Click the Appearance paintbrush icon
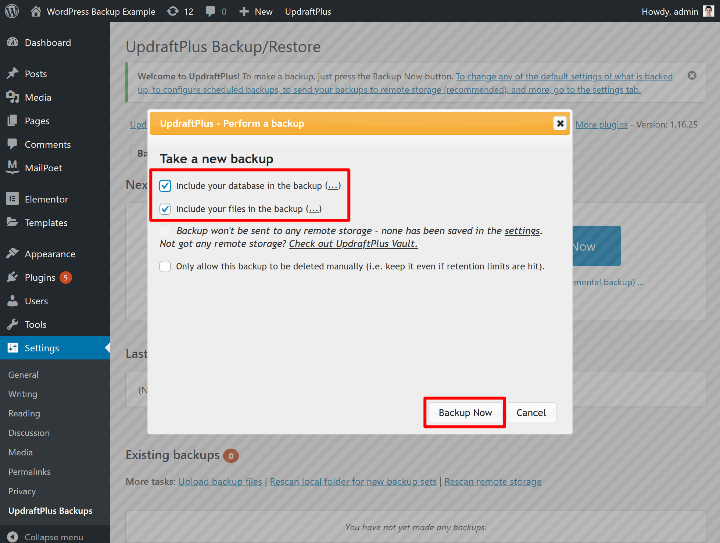This screenshot has width=720, height=543. [x=12, y=253]
